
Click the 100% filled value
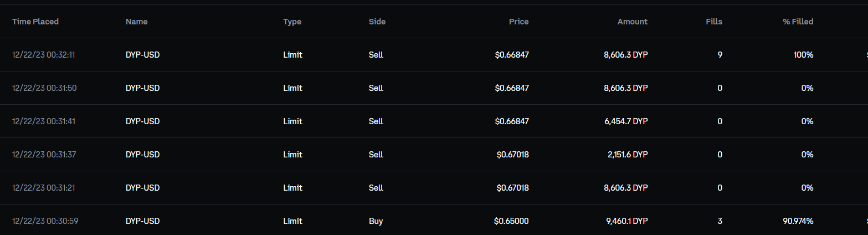(x=803, y=55)
